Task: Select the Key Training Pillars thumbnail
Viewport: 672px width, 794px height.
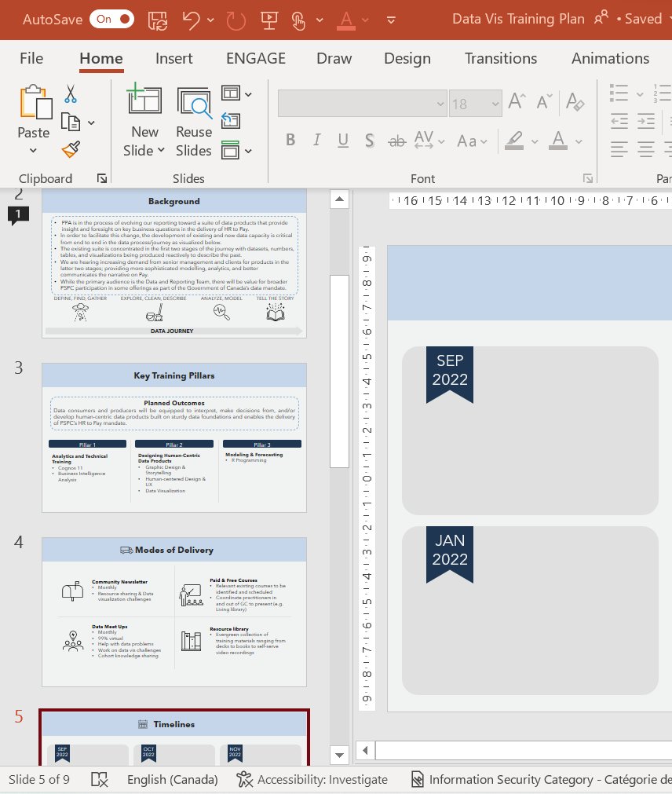Action: click(174, 437)
